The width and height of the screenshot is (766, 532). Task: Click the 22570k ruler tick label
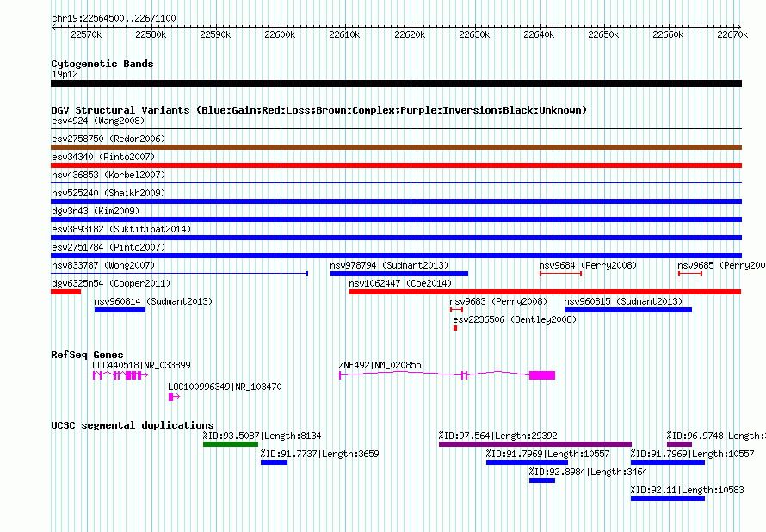coord(86,34)
